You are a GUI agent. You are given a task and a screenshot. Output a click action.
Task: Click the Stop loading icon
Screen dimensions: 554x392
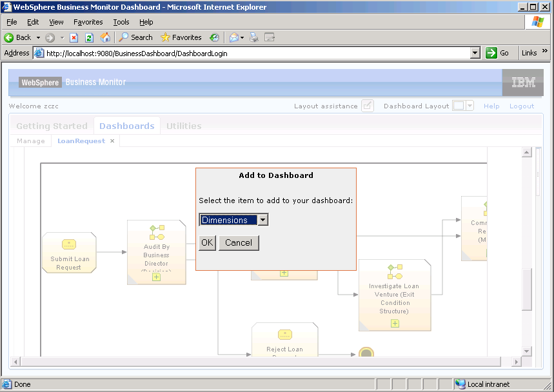[x=74, y=37]
